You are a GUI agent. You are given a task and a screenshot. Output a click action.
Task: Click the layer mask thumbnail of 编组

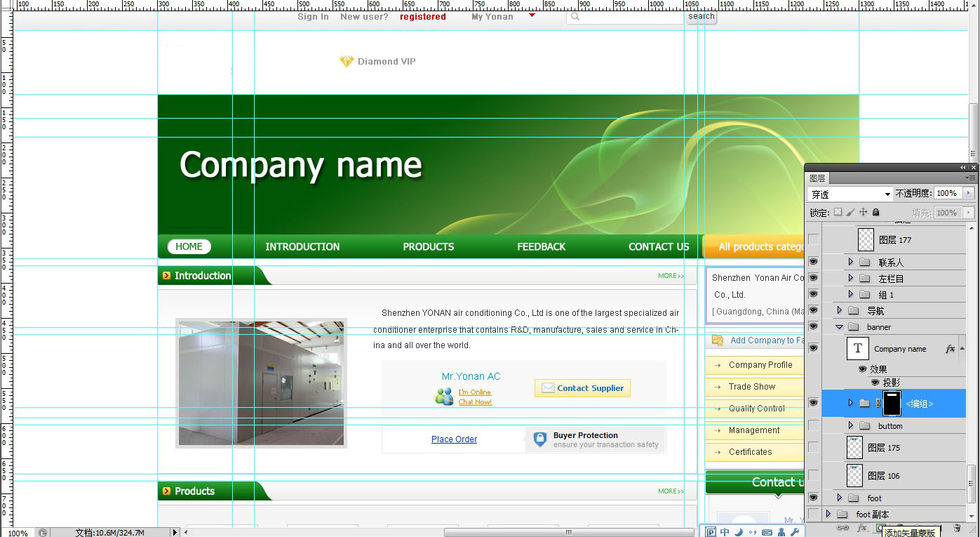[x=892, y=404]
